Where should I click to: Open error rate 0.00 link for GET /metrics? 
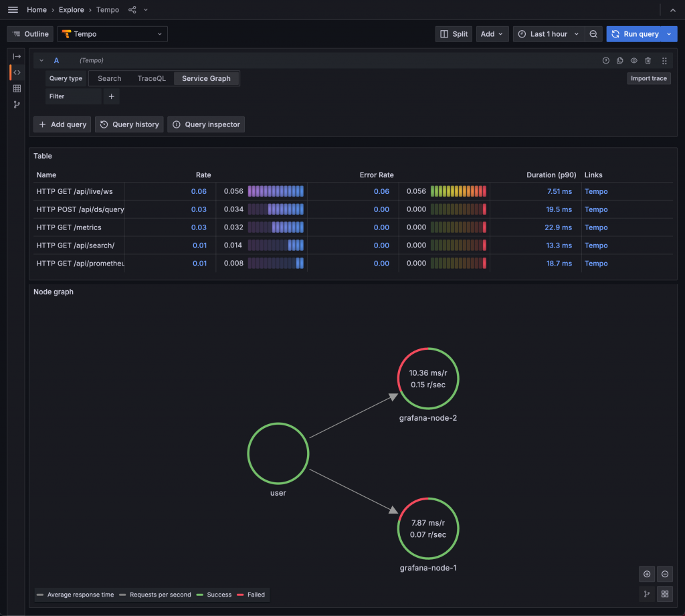(381, 227)
